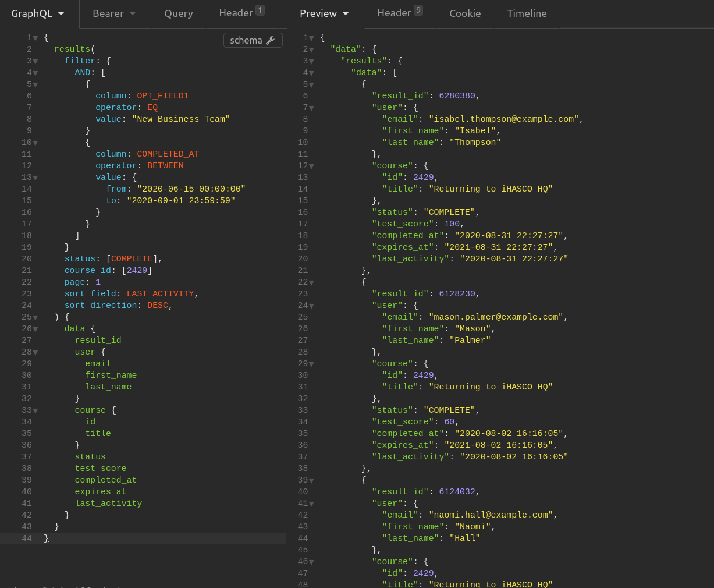This screenshot has width=714, height=588.
Task: Place cursor at end of query line 44
Action: 50,539
